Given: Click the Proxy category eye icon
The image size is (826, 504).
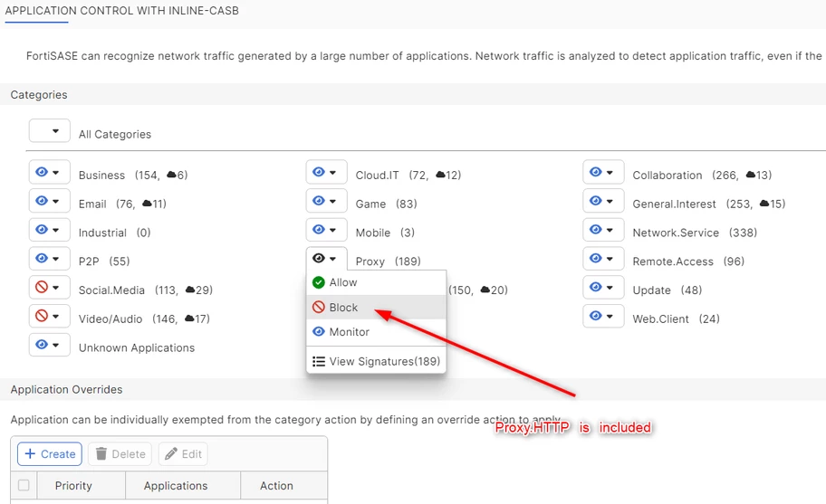Looking at the screenshot, I should (319, 258).
